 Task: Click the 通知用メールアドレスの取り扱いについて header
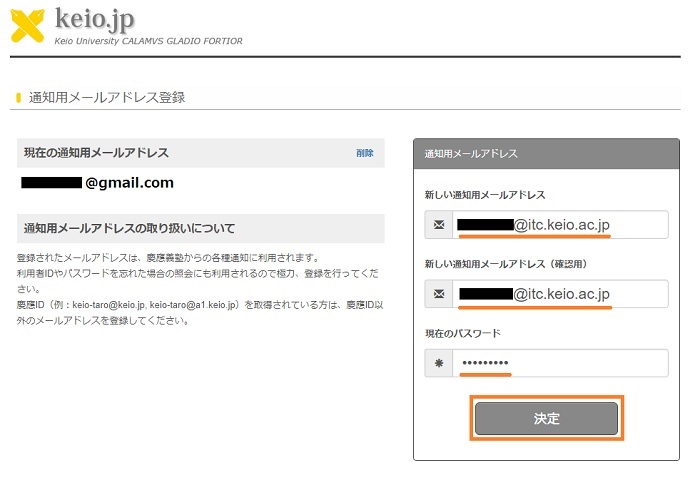[x=129, y=228]
